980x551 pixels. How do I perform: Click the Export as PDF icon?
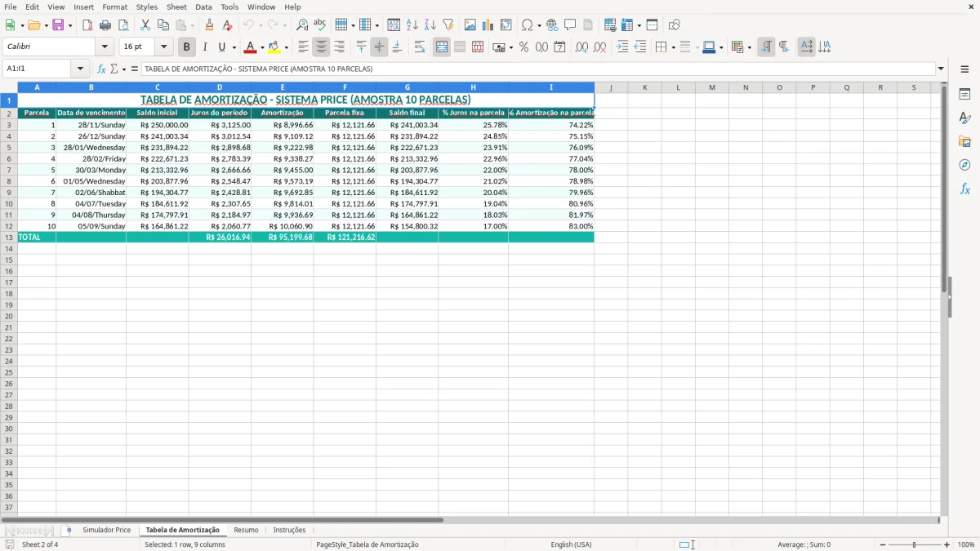point(87,25)
